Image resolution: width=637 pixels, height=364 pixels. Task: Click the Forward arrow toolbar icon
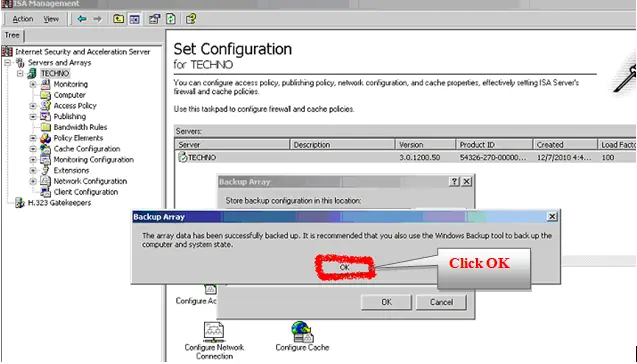point(97,19)
